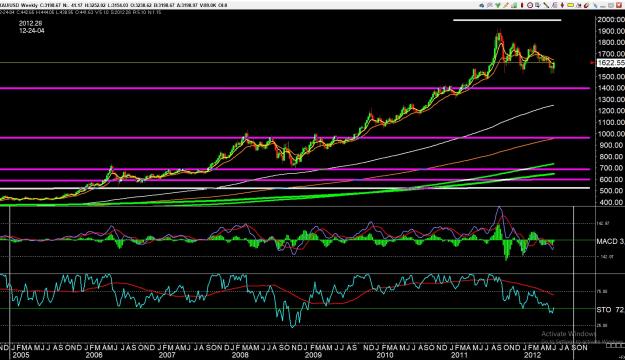Click the green down-arrow toolbar icon
This screenshot has height=360, width=625.
[498, 5]
